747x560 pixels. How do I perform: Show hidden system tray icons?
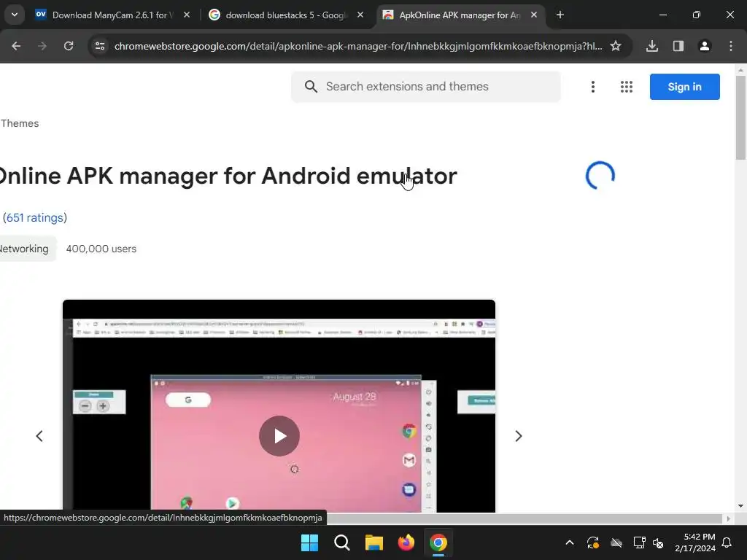click(x=569, y=542)
